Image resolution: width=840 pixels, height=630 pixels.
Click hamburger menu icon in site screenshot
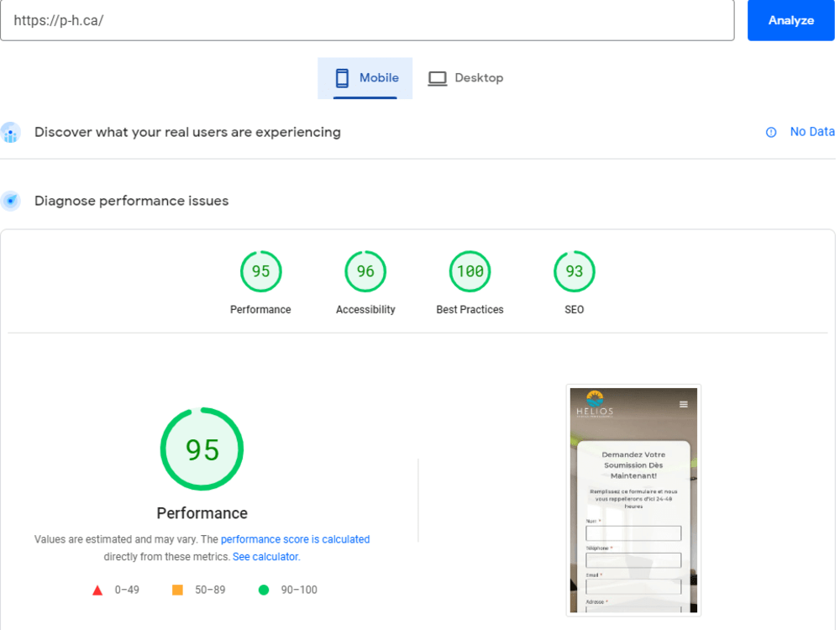[x=684, y=405]
